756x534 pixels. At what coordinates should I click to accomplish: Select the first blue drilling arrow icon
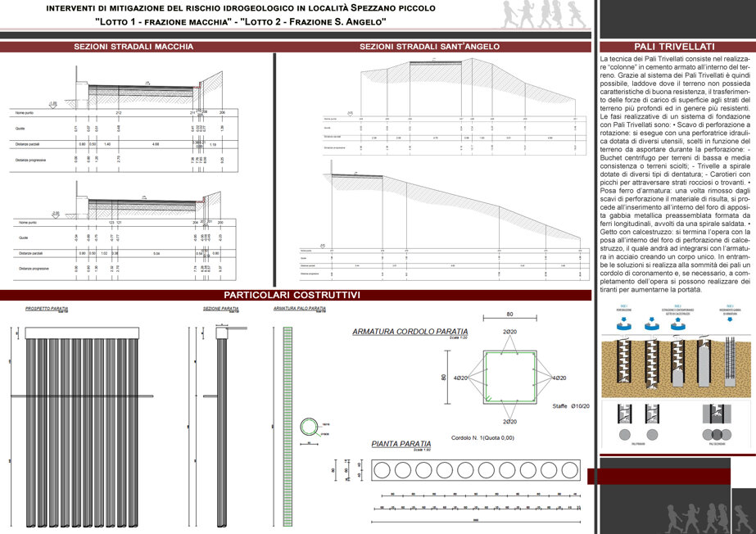pyautogui.click(x=625, y=324)
